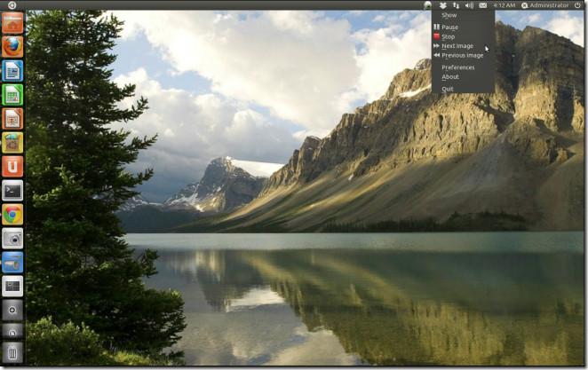Image resolution: width=588 pixels, height=370 pixels.
Task: Open the Terminal launcher icon
Action: click(x=12, y=191)
